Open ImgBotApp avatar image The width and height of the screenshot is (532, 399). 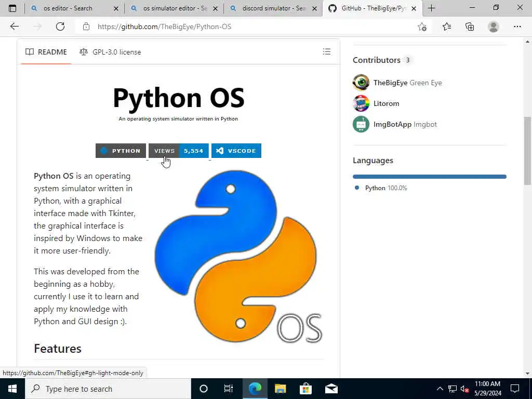361,124
